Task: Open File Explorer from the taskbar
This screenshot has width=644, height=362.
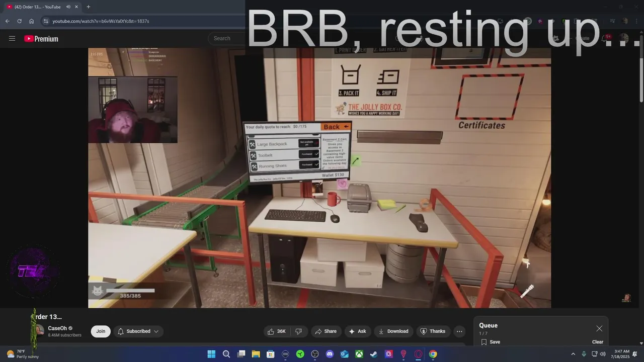Action: click(256, 354)
